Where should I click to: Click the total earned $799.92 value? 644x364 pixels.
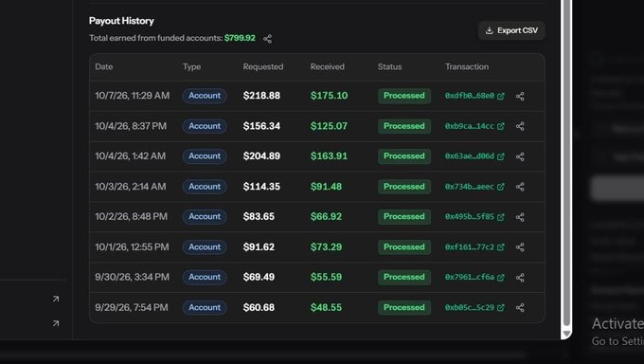pyautogui.click(x=240, y=38)
